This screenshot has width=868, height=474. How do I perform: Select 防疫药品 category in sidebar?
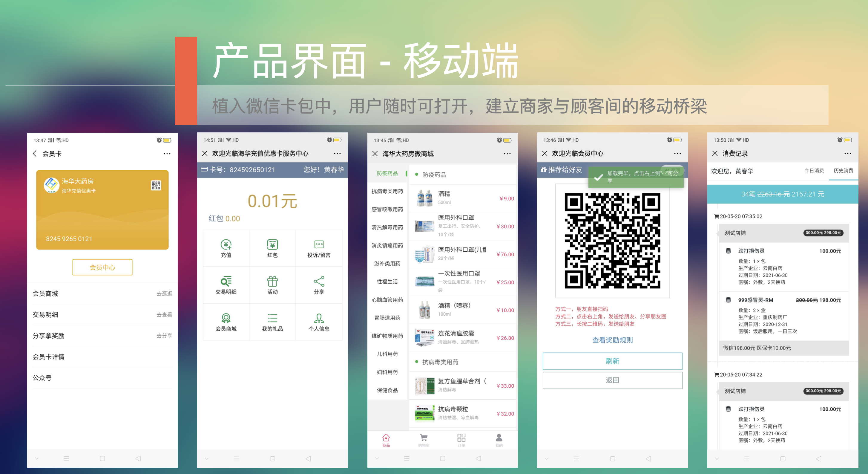tap(387, 173)
